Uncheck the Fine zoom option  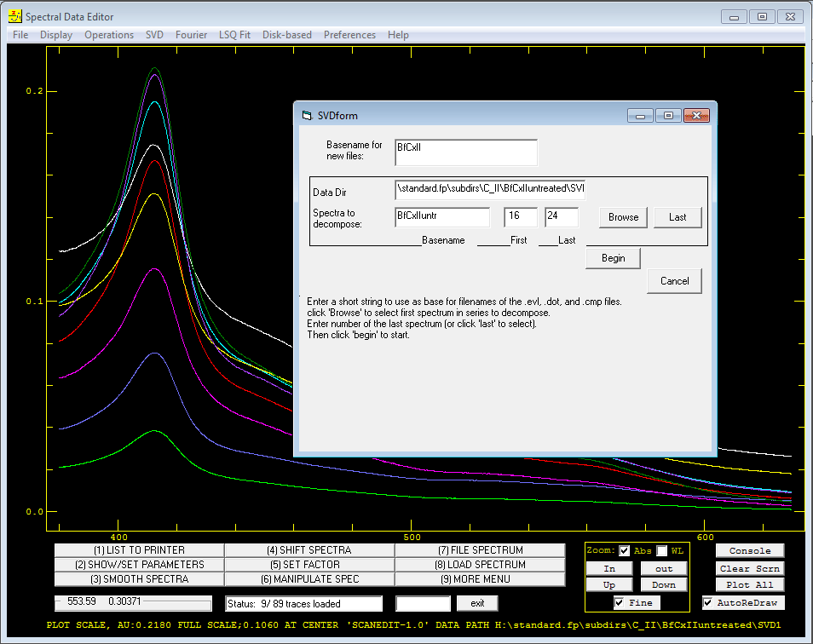point(619,602)
